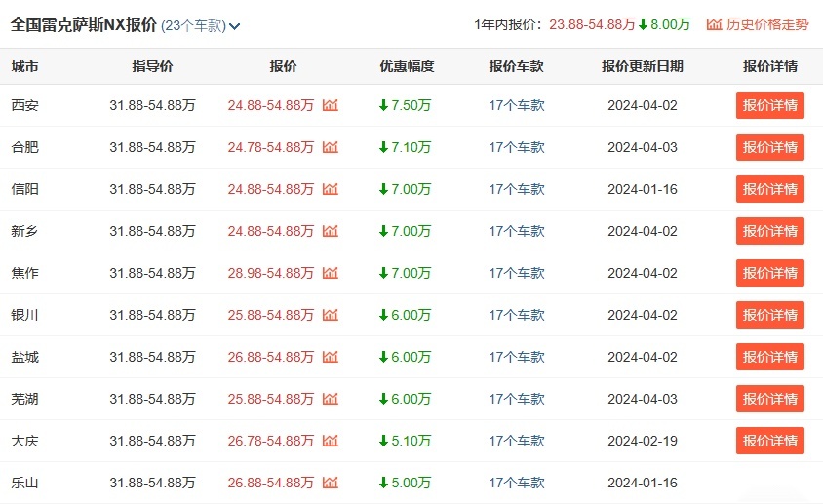
Task: Click the 历史价格走势 chart icon
Action: tap(714, 24)
